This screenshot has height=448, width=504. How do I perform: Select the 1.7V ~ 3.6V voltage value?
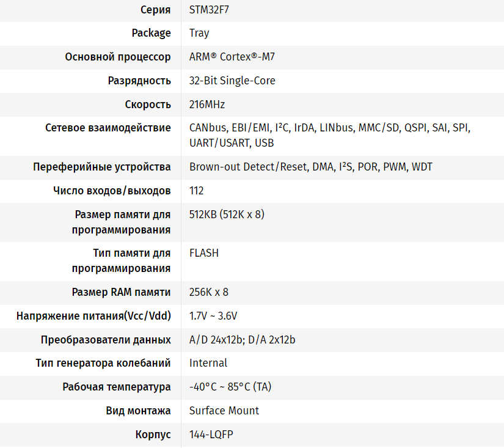[213, 316]
